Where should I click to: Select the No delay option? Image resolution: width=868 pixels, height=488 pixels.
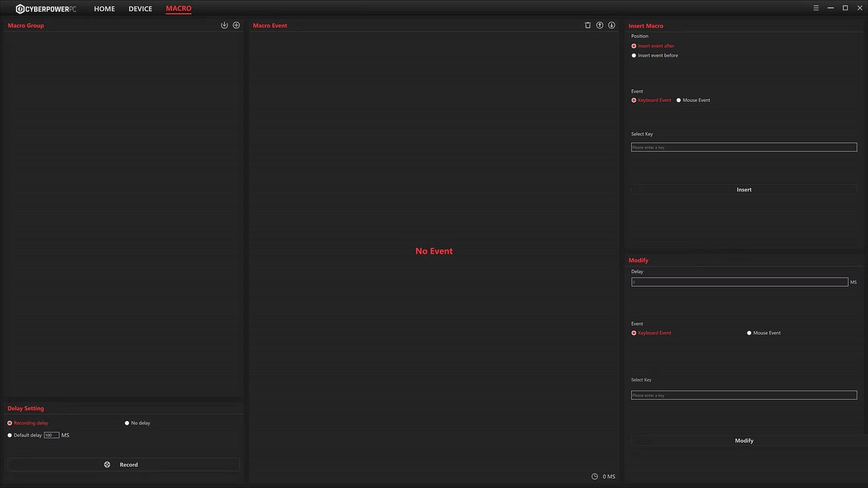pos(127,423)
